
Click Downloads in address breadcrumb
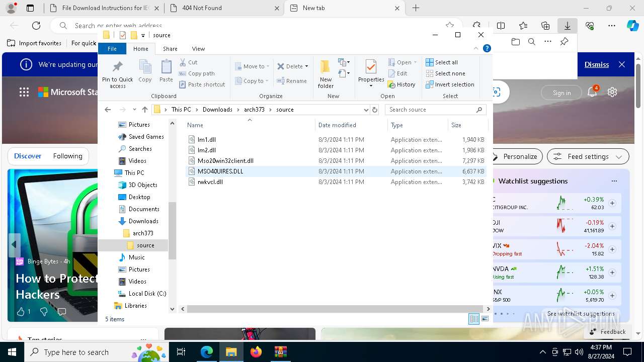pos(217,110)
